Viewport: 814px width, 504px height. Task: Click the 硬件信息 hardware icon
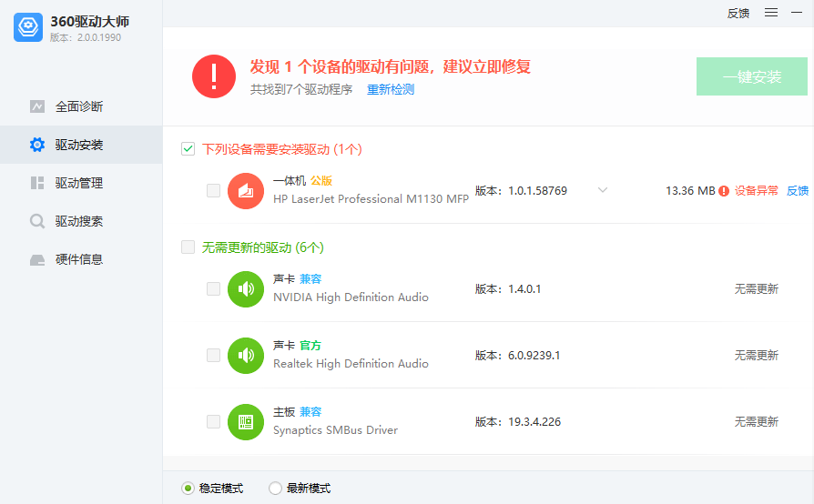click(x=37, y=260)
